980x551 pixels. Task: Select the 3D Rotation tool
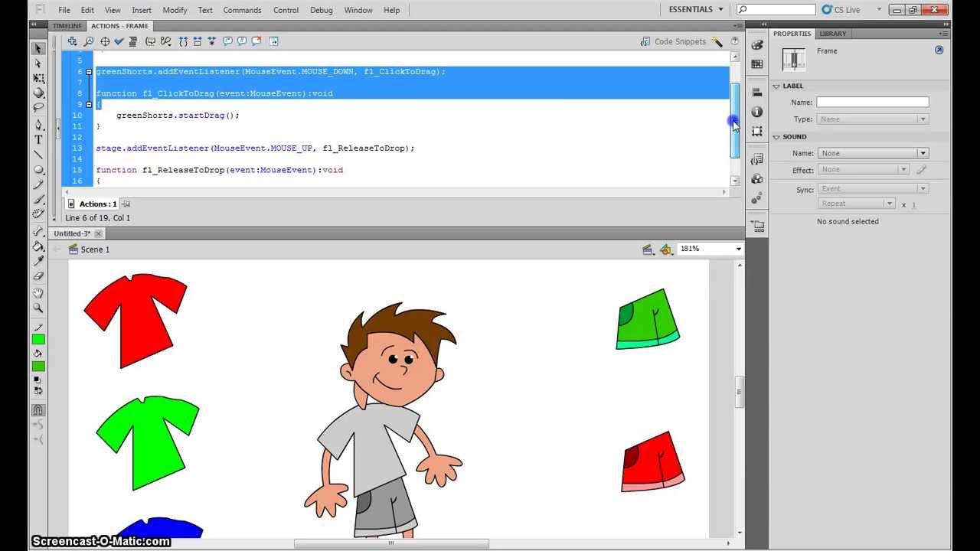tap(38, 93)
